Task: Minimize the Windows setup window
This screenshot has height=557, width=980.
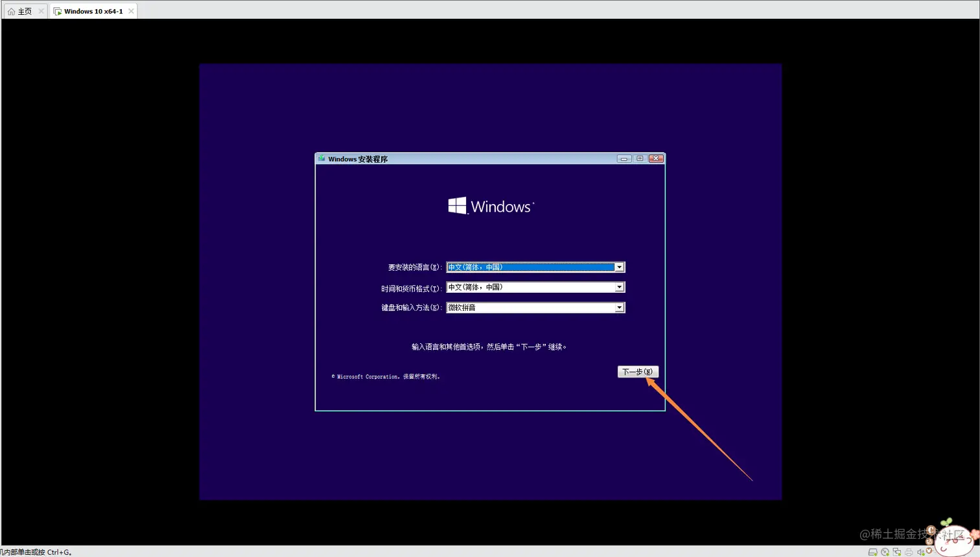Action: click(x=624, y=159)
